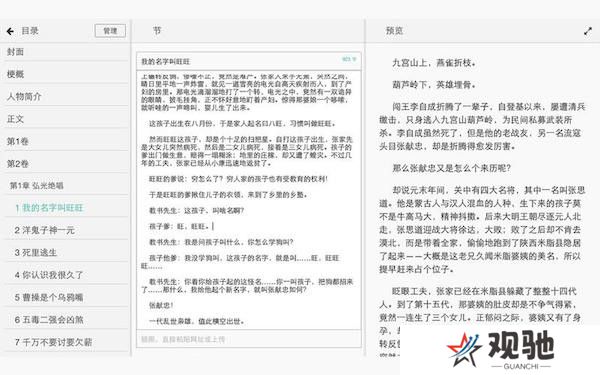Collapse 第2卷 in the catalog
Image resolution: width=600 pixels, height=375 pixels.
coord(67,163)
